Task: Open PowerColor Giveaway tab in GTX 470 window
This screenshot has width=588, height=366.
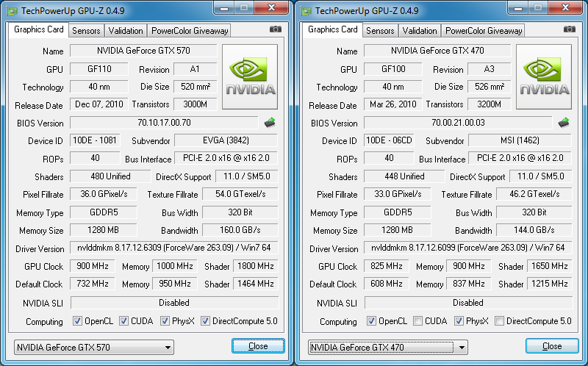Action: click(x=484, y=31)
